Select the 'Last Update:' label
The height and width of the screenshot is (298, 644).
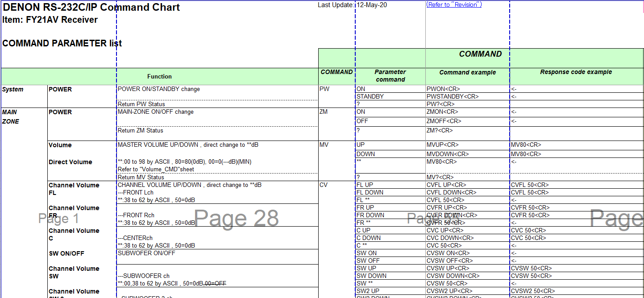(x=336, y=5)
